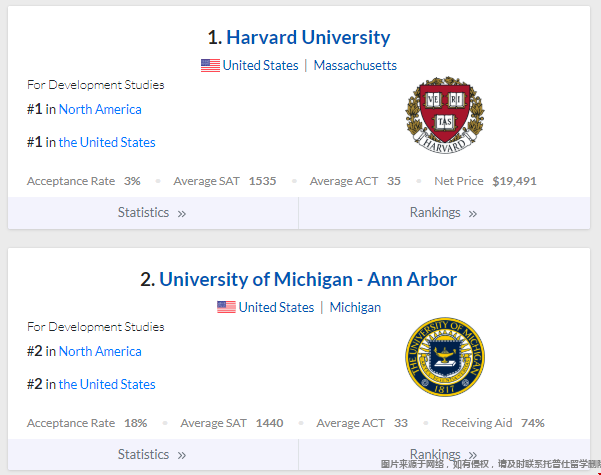601x475 pixels.
Task: Click Michigan's Receiving Aid 74% value
Action: (x=532, y=423)
